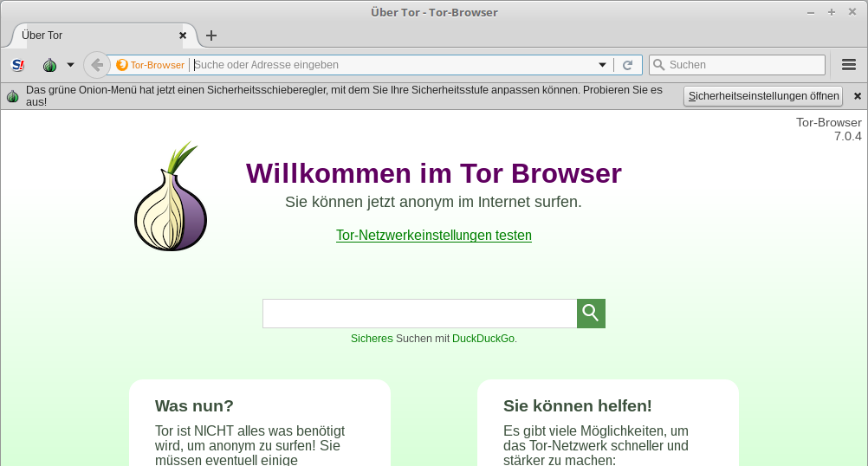Click the large Tor onion logo
Image resolution: width=868 pixels, height=466 pixels.
pos(171,196)
